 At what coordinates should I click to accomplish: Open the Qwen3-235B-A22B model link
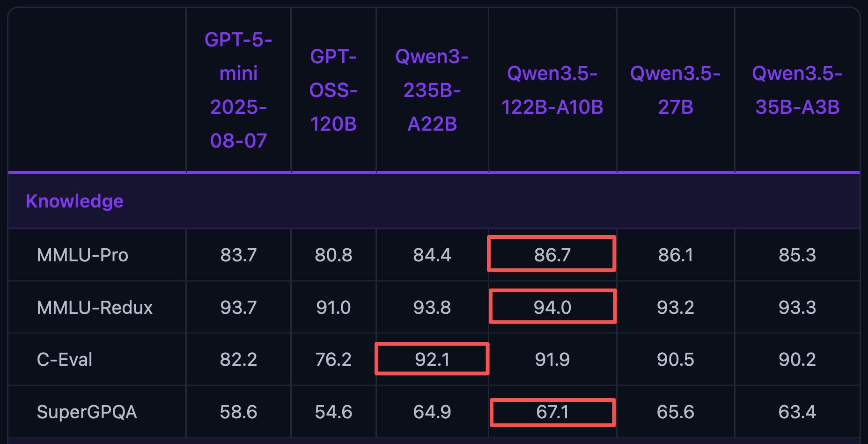[x=432, y=90]
